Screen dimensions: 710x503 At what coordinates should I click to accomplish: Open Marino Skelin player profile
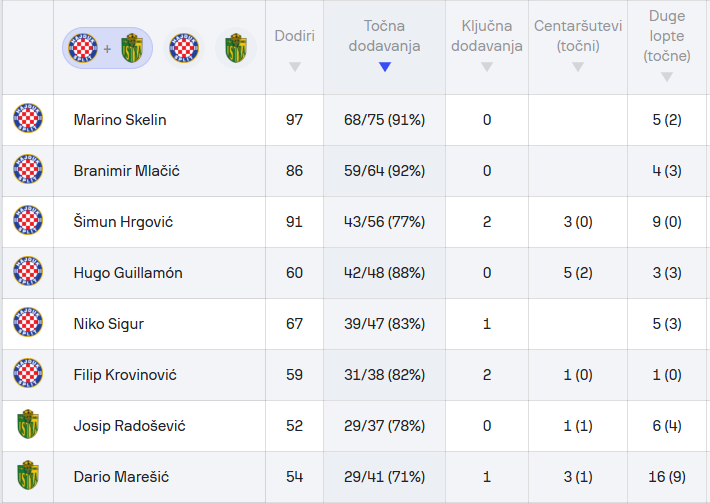120,120
